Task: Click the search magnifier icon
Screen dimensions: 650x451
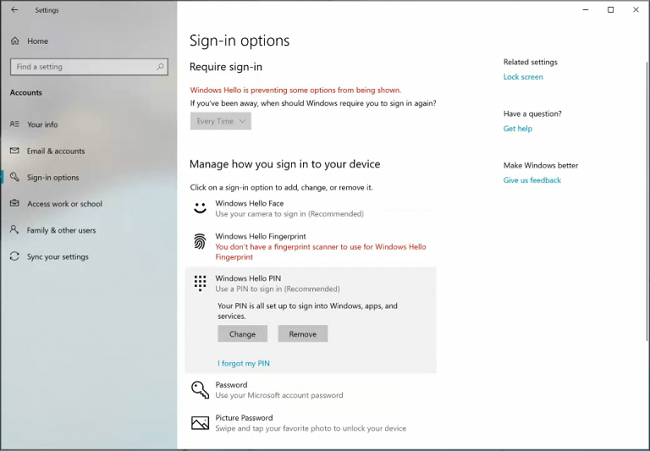Action: point(160,67)
